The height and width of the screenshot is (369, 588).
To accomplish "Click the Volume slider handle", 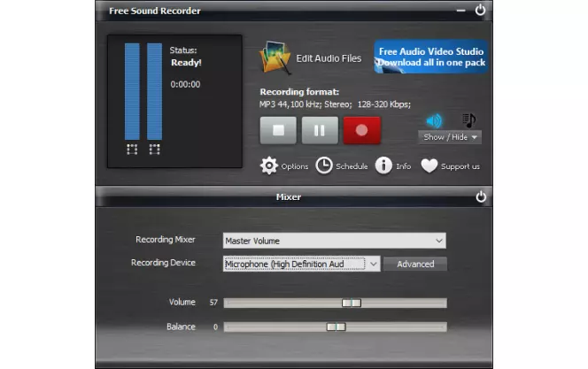I will [x=352, y=303].
